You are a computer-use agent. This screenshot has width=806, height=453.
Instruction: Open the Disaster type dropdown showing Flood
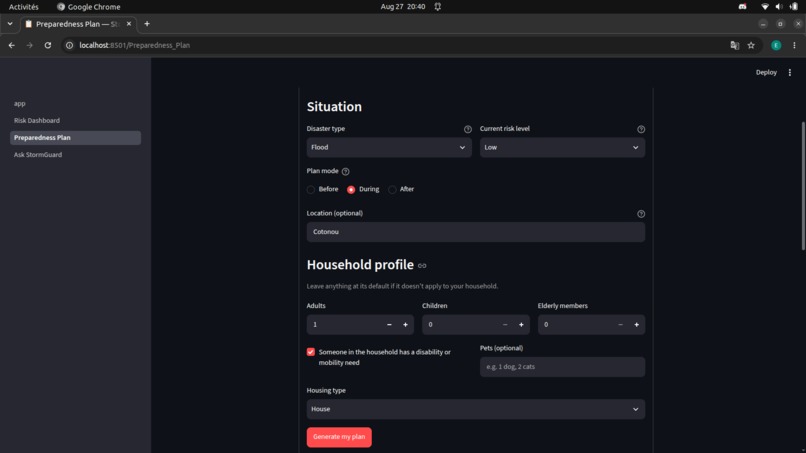389,148
